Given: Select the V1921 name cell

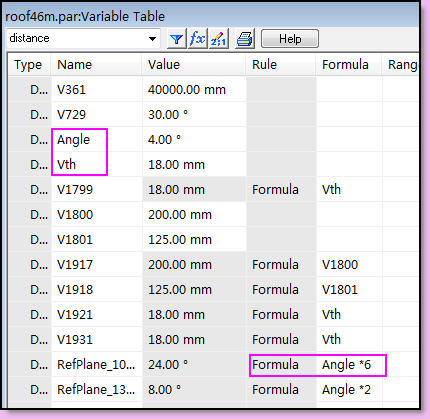Looking at the screenshot, I should click(96, 315).
